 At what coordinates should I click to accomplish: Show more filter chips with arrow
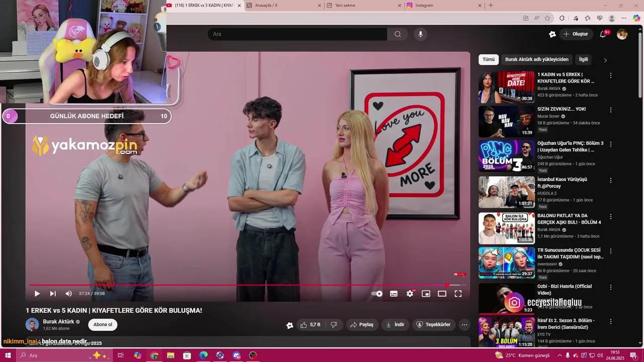(605, 60)
